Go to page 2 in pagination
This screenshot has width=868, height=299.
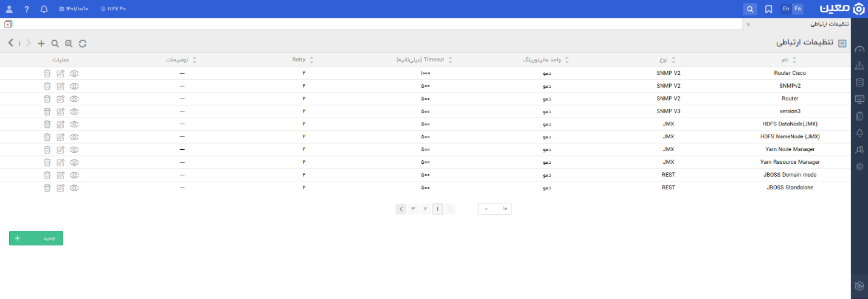[425, 209]
